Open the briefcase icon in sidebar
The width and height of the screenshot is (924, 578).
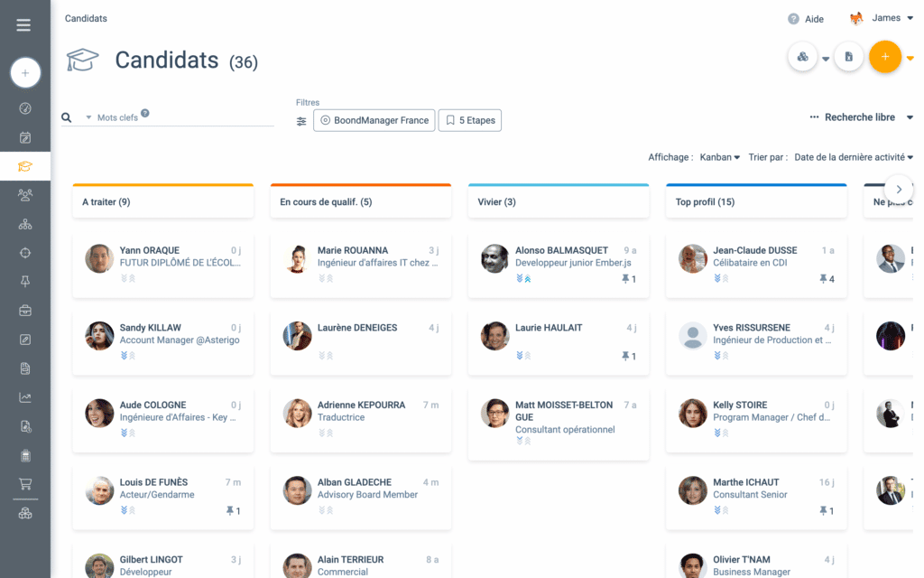(24, 311)
